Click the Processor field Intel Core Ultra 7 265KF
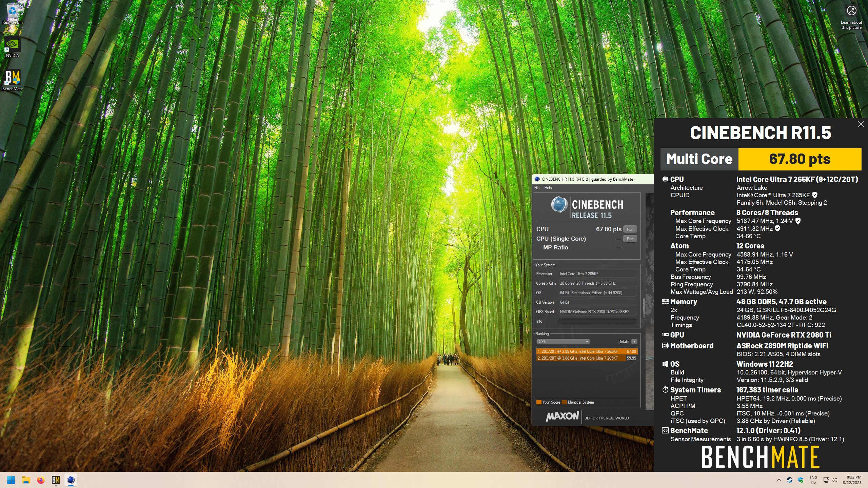The height and width of the screenshot is (488, 868). point(597,274)
